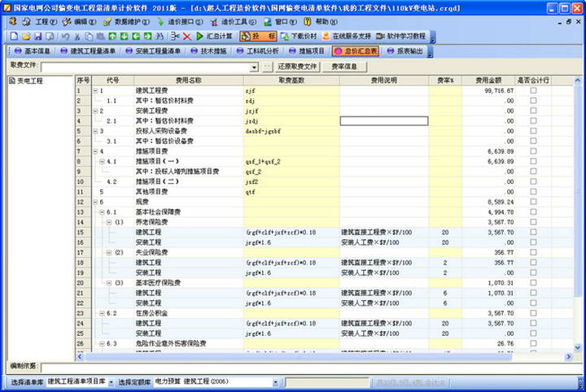Open 选择清单库 dropdown
This screenshot has width=586, height=392.
click(x=111, y=383)
